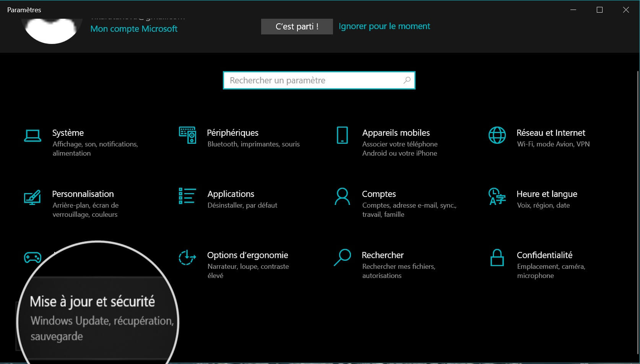Click the Réseau et Internet globe icon

point(497,135)
